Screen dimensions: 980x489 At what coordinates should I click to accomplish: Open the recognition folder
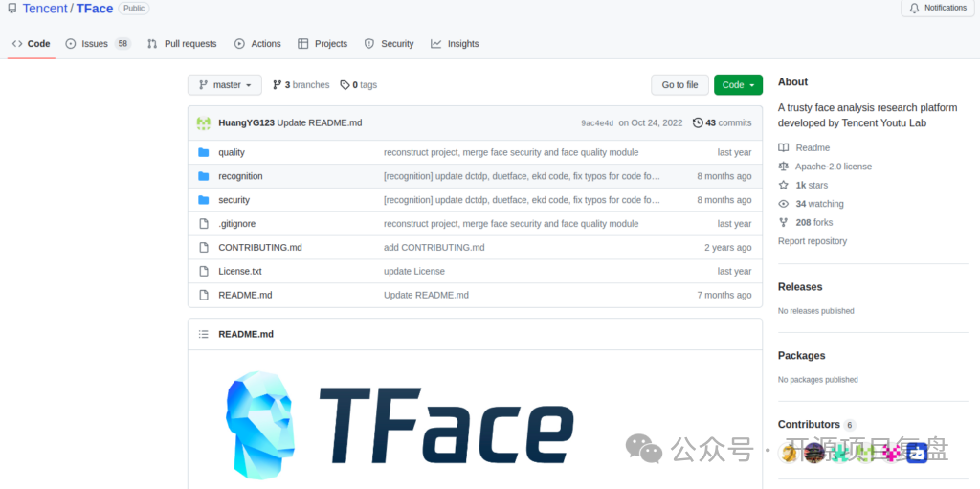tap(240, 176)
